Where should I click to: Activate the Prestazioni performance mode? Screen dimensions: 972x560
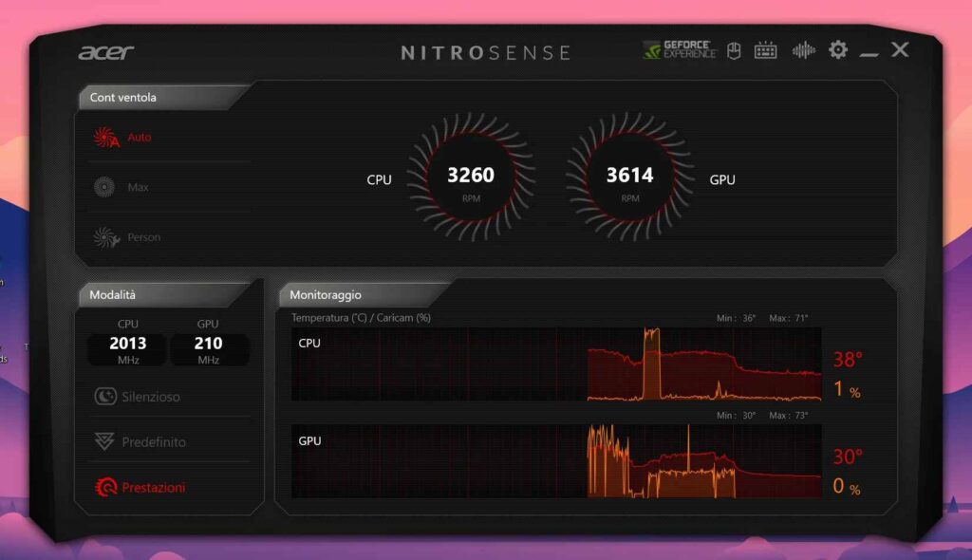(140, 488)
